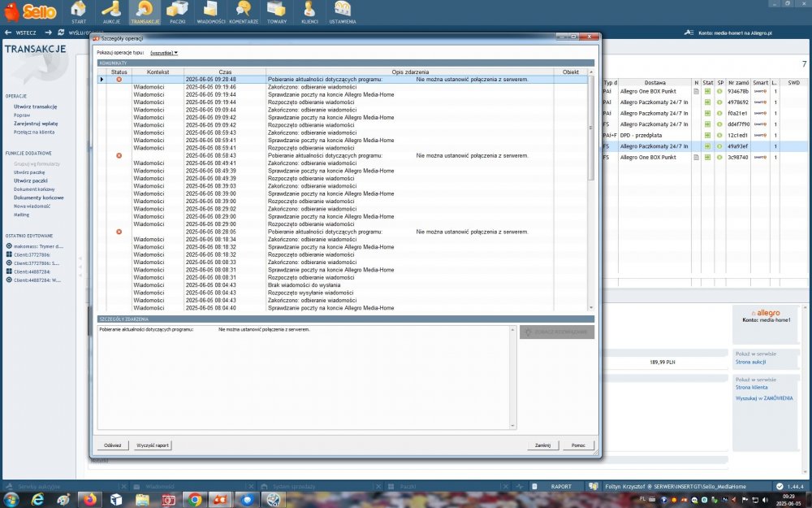Click the Czas column header
The height and width of the screenshot is (508, 812).
pyautogui.click(x=225, y=72)
